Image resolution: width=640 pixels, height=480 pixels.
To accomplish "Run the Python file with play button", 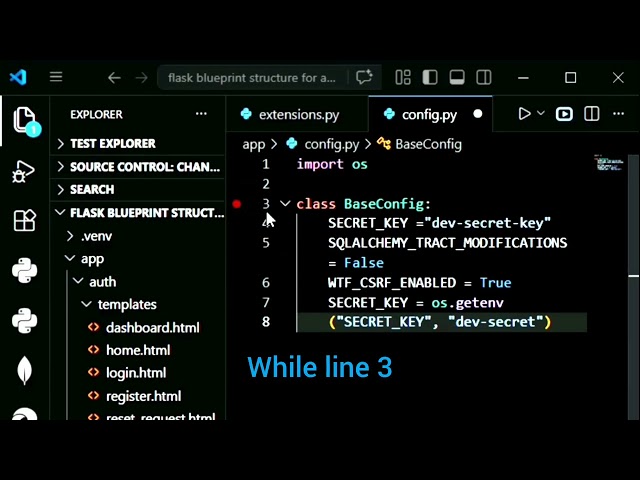I will (x=524, y=114).
